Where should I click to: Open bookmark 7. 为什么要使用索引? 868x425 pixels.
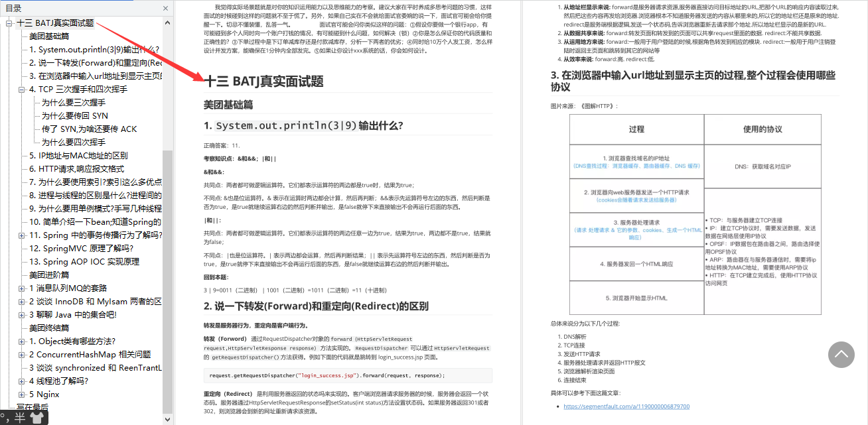[96, 182]
